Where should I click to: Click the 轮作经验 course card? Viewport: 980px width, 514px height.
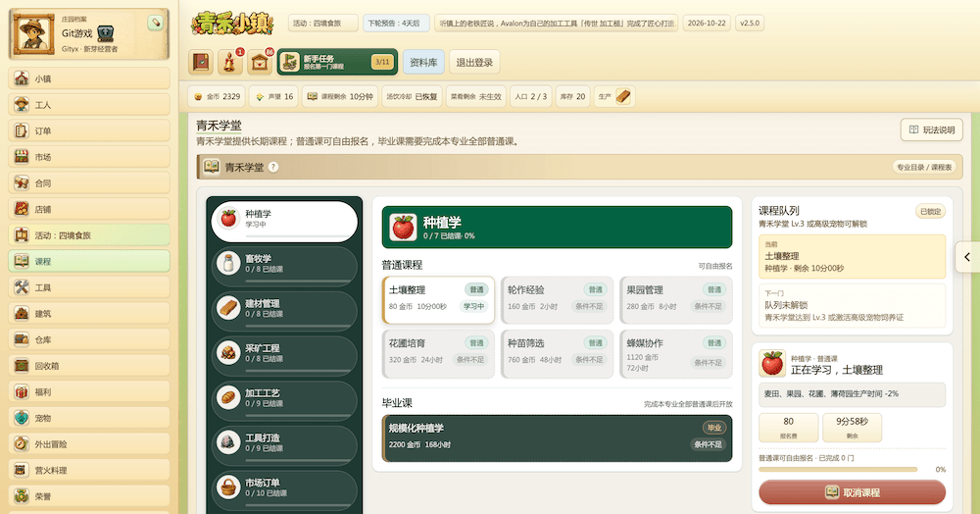[557, 300]
